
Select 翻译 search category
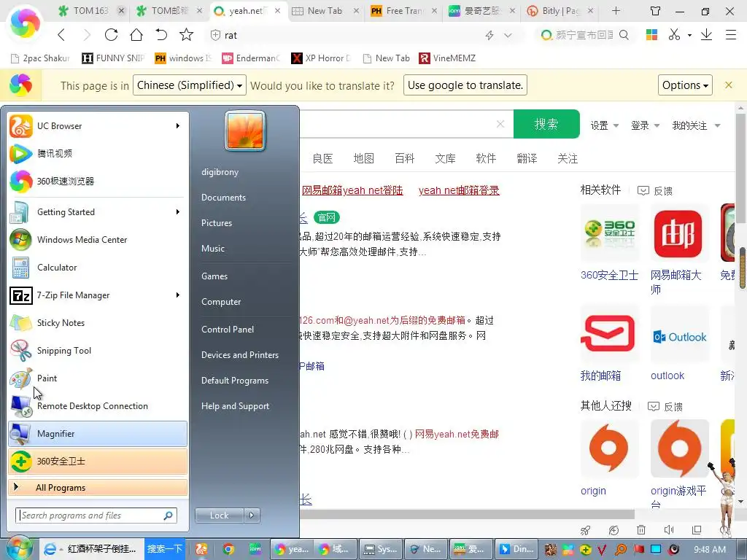(x=527, y=158)
